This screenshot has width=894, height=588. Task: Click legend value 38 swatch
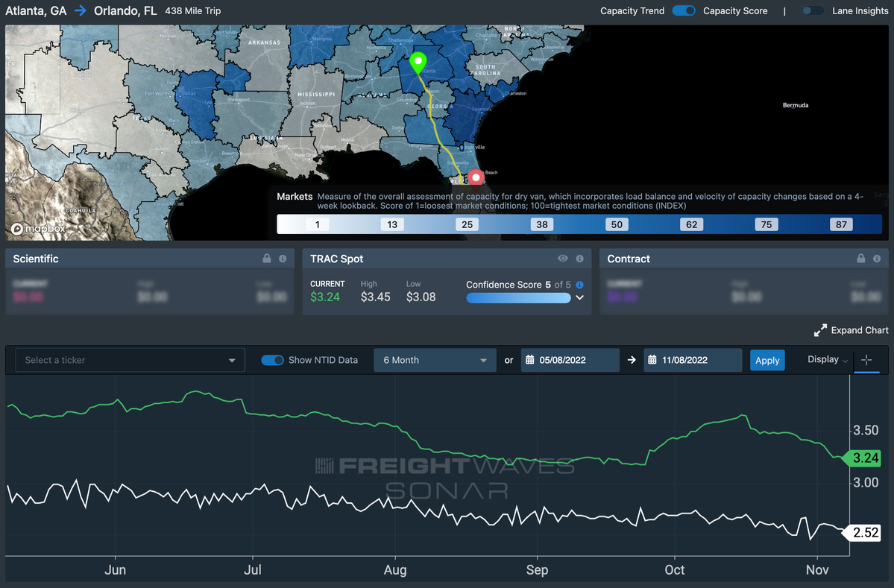(541, 224)
